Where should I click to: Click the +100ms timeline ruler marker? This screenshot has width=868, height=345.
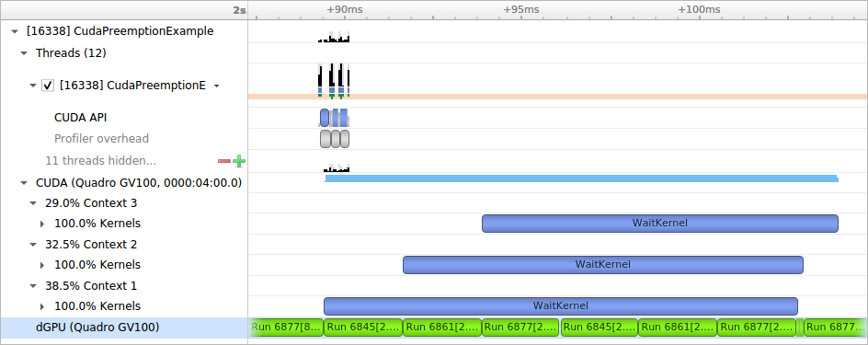(699, 9)
